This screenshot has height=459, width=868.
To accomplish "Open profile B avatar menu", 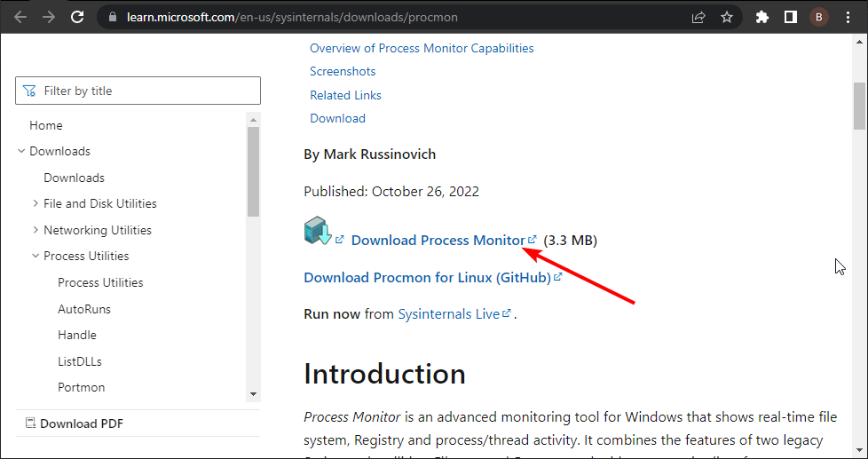I will pos(818,17).
